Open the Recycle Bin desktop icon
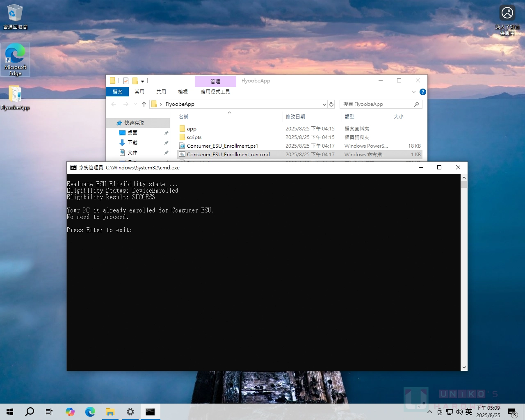Viewport: 525px width, 420px height. tap(15, 17)
